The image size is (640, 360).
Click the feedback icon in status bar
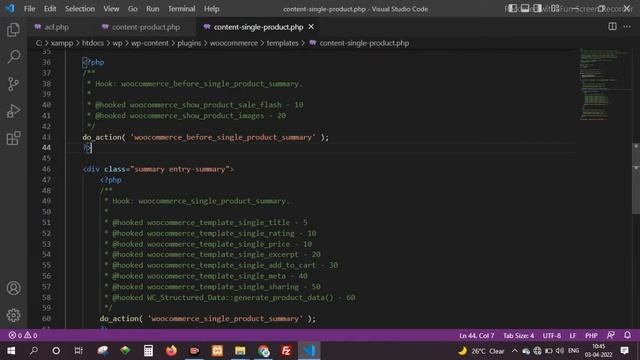pyautogui.click(x=611, y=335)
